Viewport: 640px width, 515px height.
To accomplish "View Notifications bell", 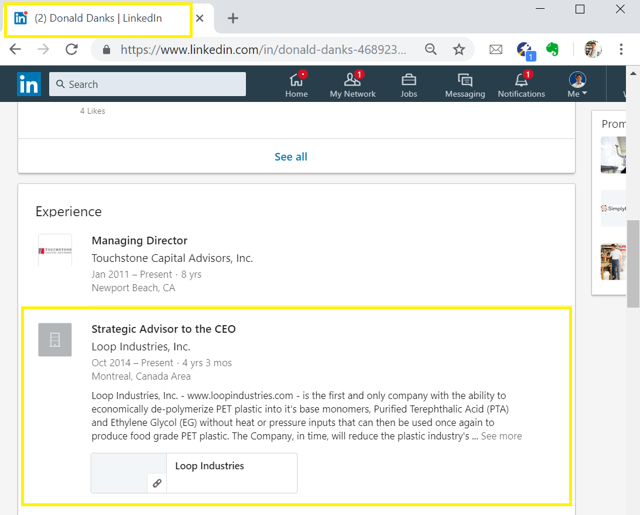I will coord(521,85).
